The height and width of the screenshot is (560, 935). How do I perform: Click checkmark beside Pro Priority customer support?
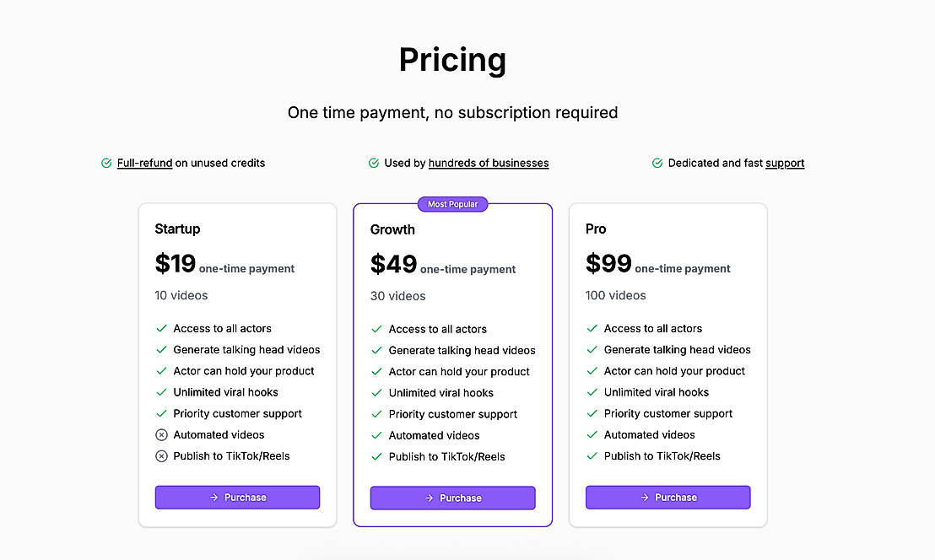[x=592, y=414]
